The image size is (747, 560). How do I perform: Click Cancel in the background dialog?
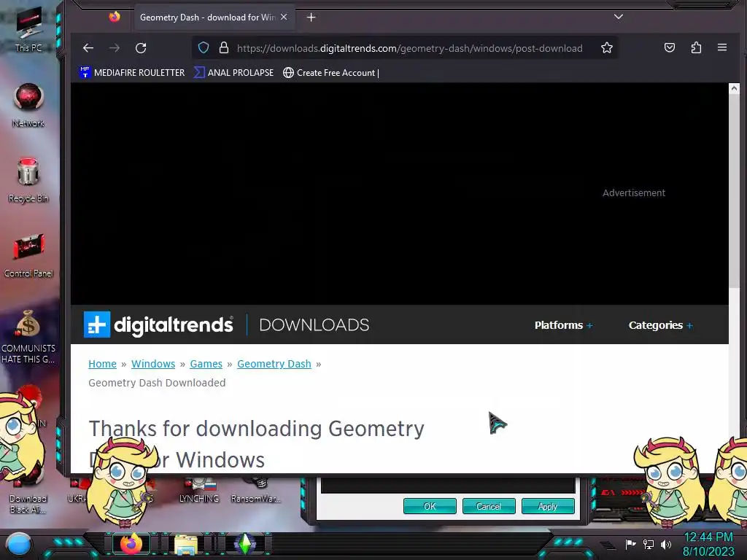489,506
